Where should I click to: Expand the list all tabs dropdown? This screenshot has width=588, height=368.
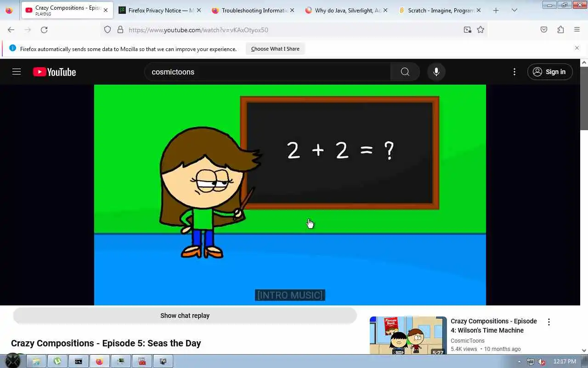[x=514, y=10]
